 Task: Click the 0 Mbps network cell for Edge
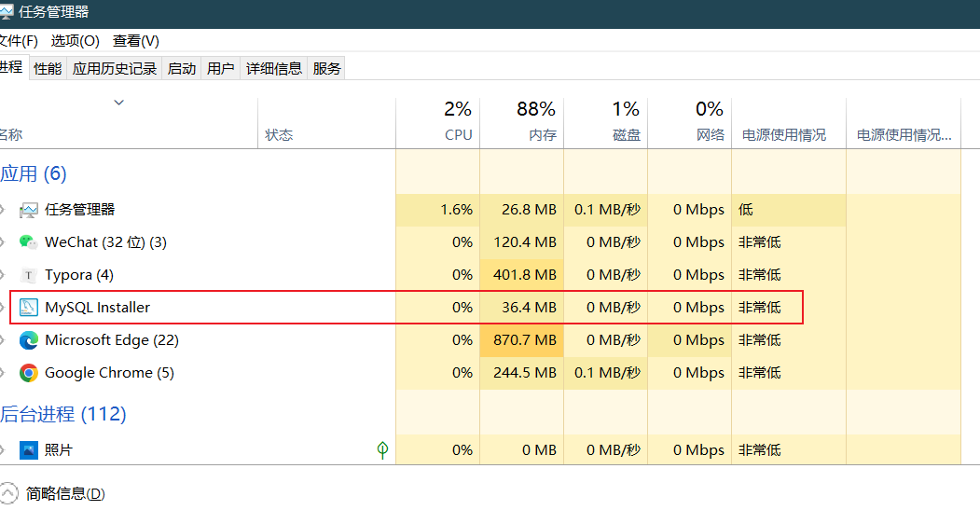coord(689,340)
